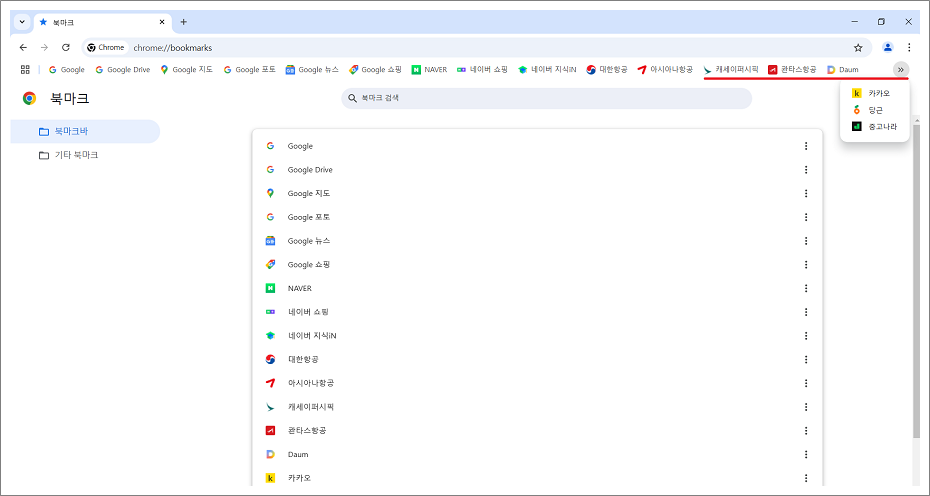Open the Chrome profile avatar

point(887,47)
